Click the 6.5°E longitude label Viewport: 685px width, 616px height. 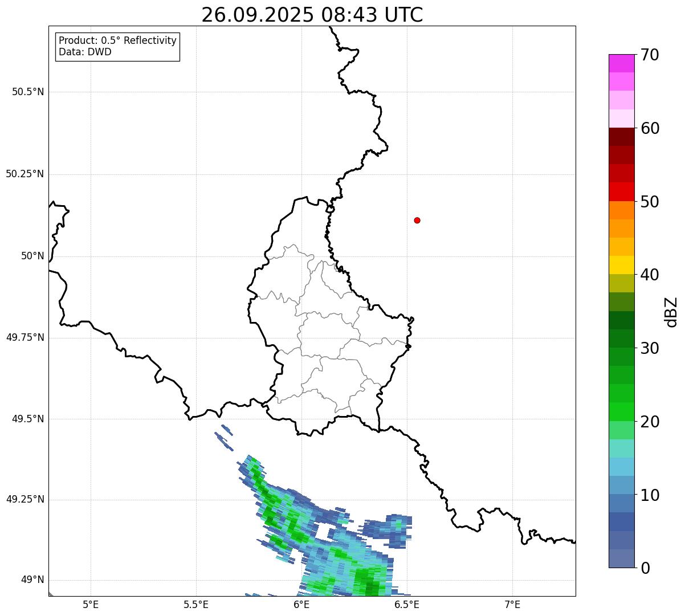[407, 605]
